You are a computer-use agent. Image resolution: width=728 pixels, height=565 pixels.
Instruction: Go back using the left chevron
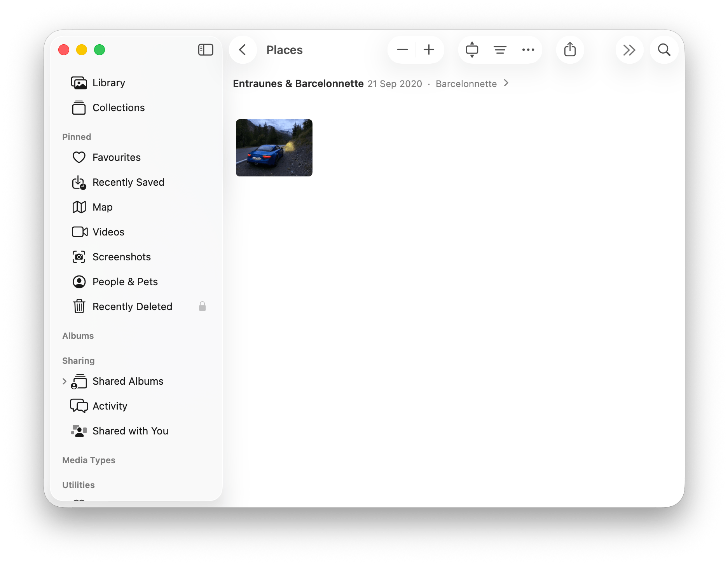tap(243, 50)
